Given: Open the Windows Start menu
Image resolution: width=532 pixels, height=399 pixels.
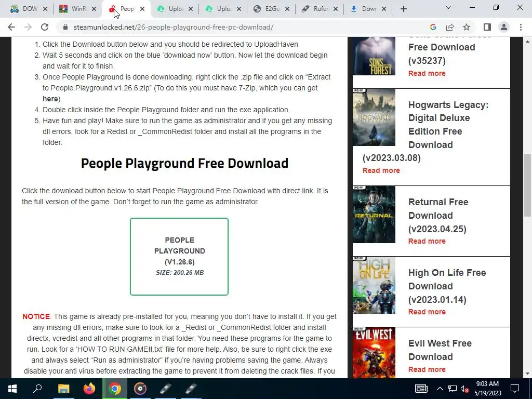Looking at the screenshot, I should tap(12, 389).
